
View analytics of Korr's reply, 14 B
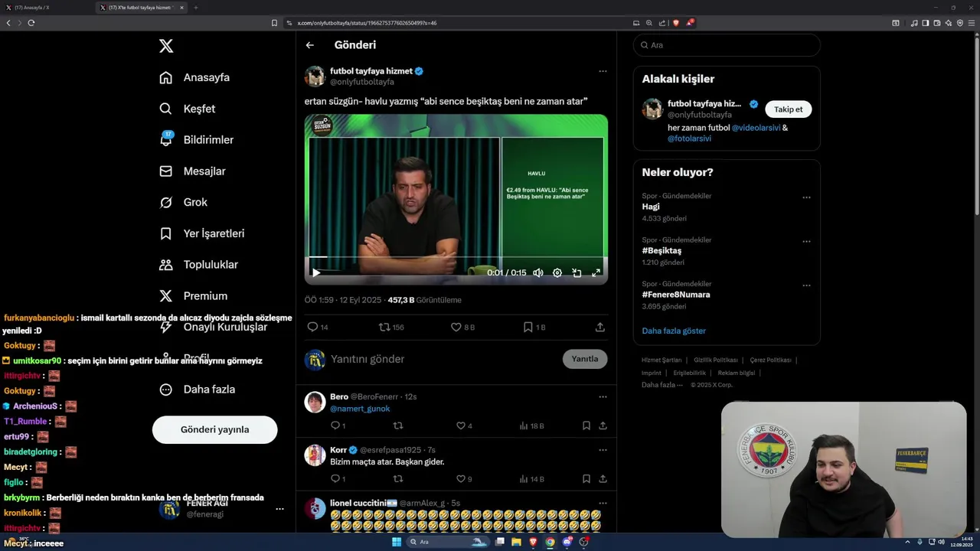tap(531, 479)
